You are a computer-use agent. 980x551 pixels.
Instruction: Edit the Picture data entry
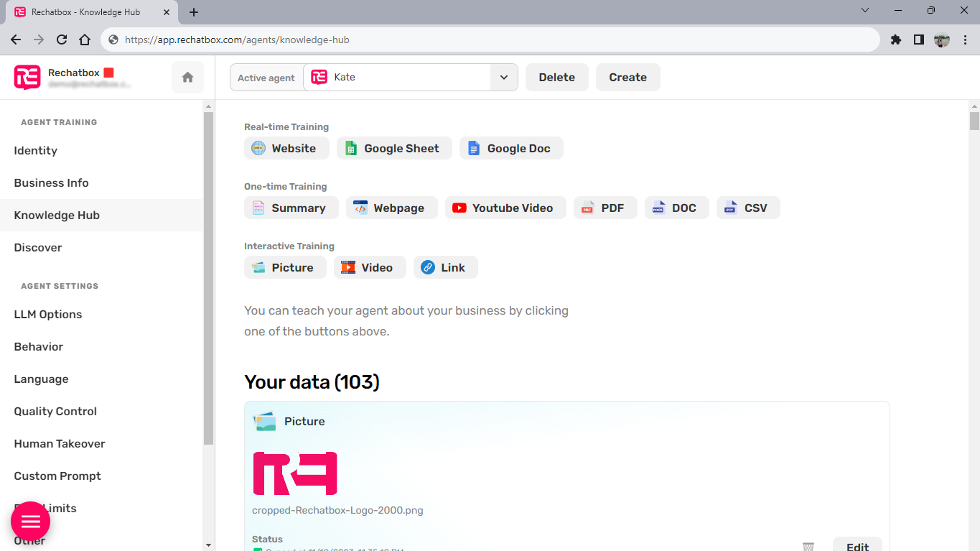tap(857, 545)
